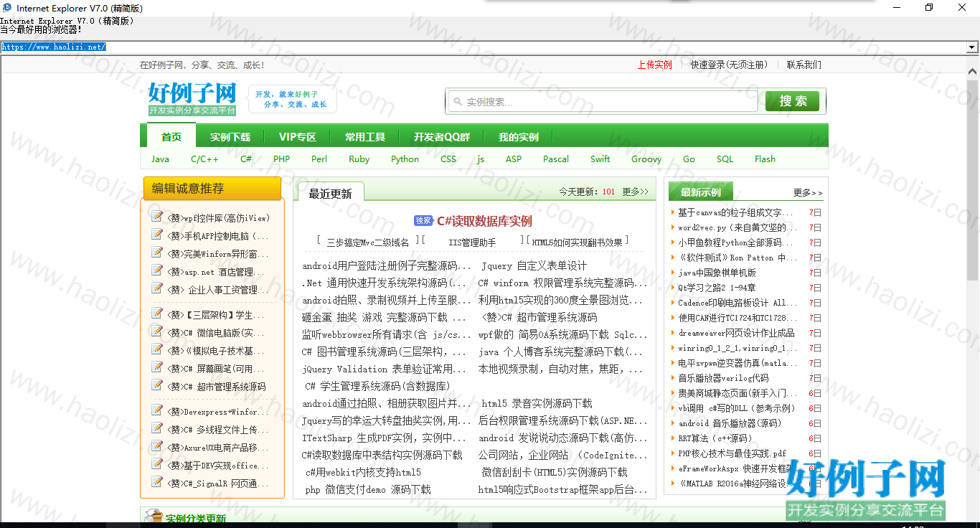Open 基于canvas的粒子组成文字 entry

click(735, 212)
